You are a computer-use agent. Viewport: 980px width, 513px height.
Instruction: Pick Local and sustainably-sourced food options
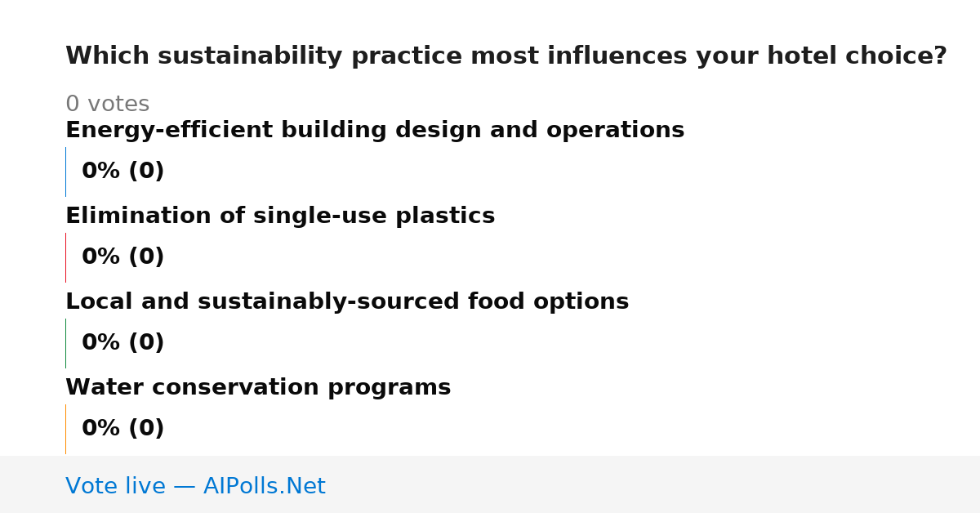[x=347, y=302]
